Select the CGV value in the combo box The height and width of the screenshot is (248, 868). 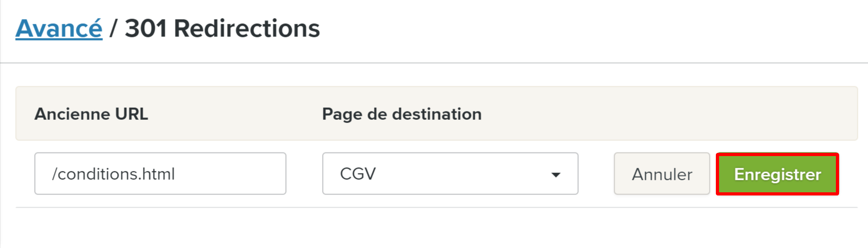tap(358, 174)
